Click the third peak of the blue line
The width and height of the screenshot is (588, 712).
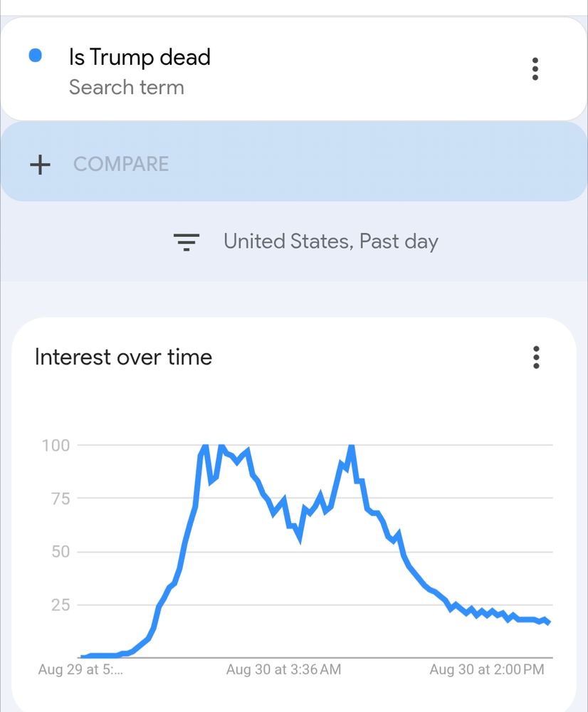pyautogui.click(x=351, y=447)
